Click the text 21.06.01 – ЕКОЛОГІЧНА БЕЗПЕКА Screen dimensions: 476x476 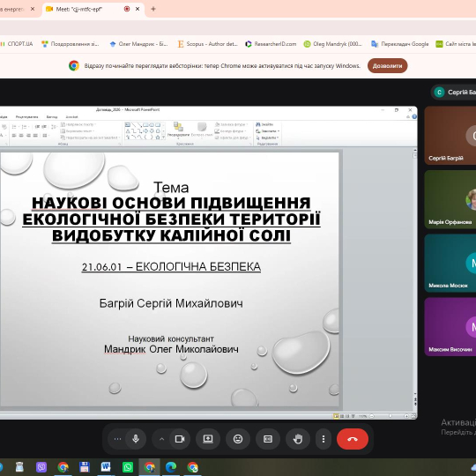(x=171, y=267)
